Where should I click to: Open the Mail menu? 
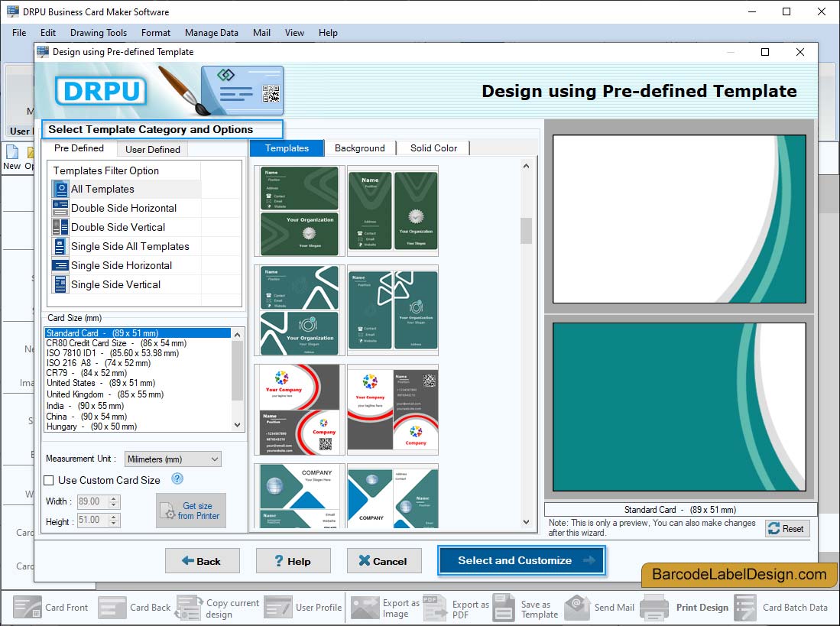coord(261,33)
